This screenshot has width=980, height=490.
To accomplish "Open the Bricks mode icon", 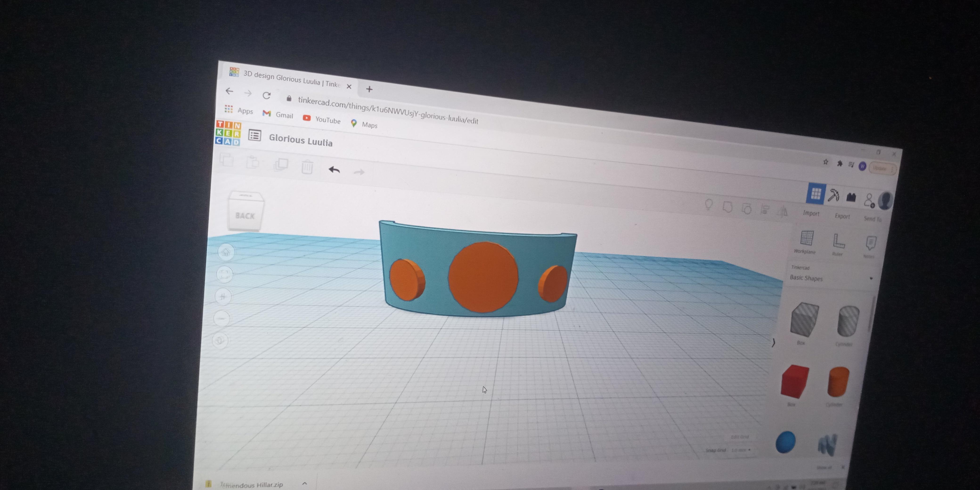I will [x=851, y=197].
